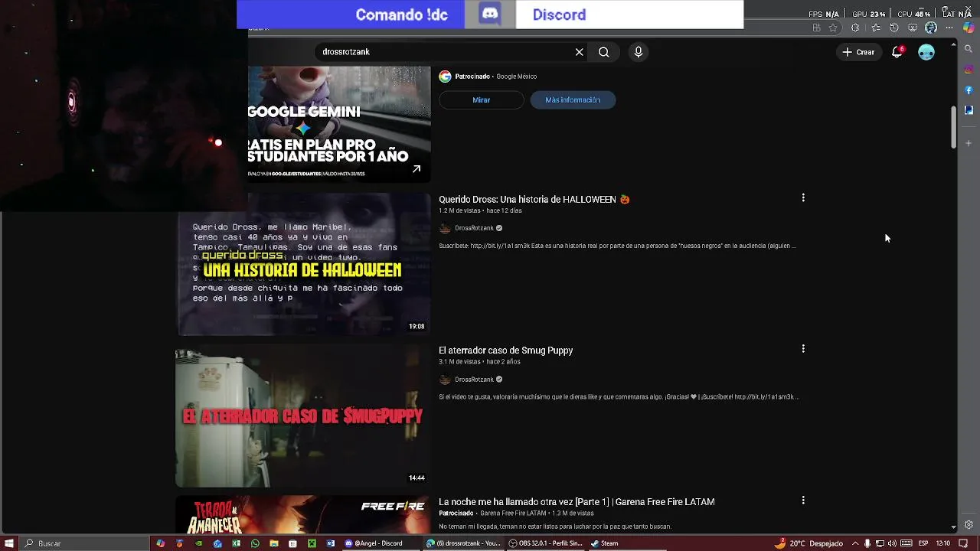Image resolution: width=980 pixels, height=551 pixels.
Task: Open Copilot icon in Edge toolbar
Action: (x=969, y=28)
